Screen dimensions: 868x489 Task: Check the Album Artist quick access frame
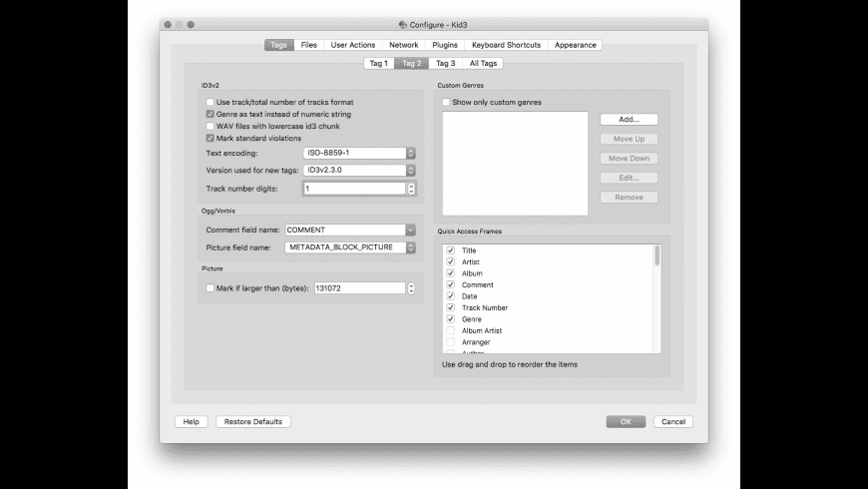[x=451, y=330]
